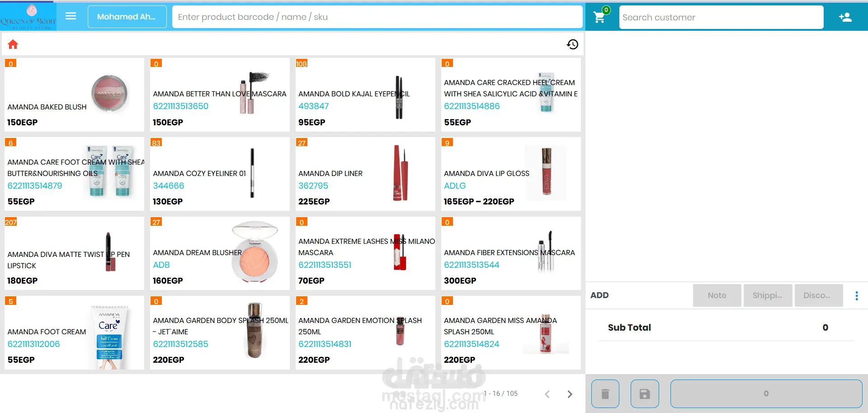Screen dimensions: 868x413
Task: Click SKU 493847 text
Action: coord(313,106)
